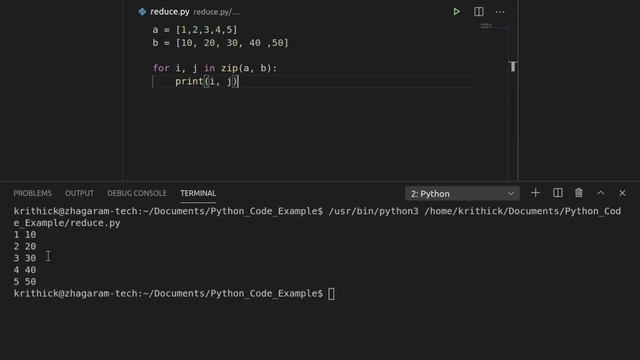Select the reduce.py editor tab
Image resolution: width=640 pixels, height=360 pixels.
point(170,12)
